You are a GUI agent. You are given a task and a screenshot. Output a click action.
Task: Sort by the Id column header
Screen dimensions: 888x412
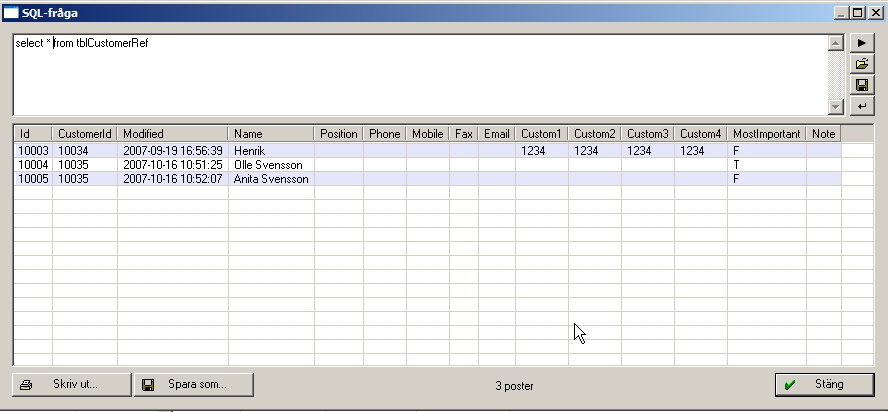pos(33,134)
